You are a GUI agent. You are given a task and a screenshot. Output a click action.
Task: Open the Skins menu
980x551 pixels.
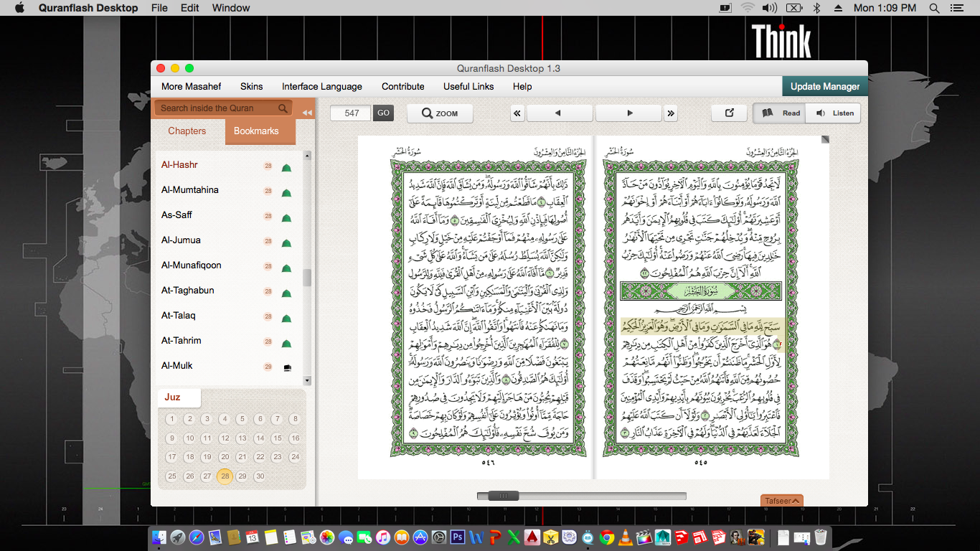point(251,86)
